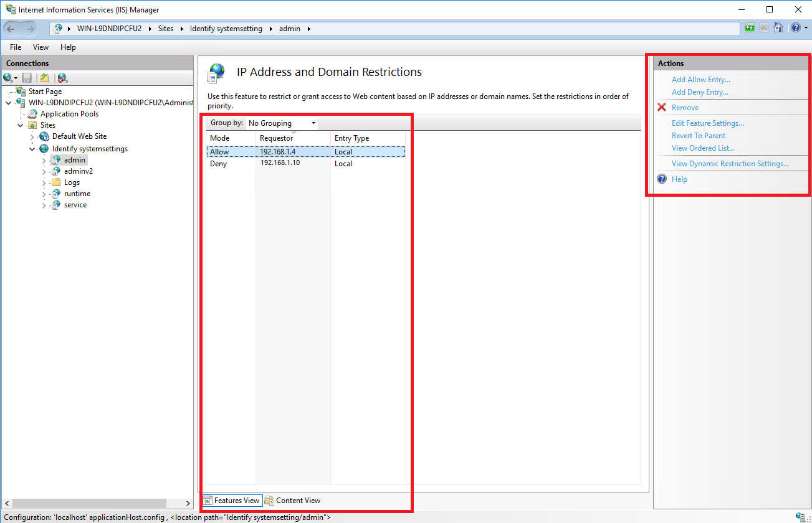Click the Refresh page icon in address bar

click(750, 28)
